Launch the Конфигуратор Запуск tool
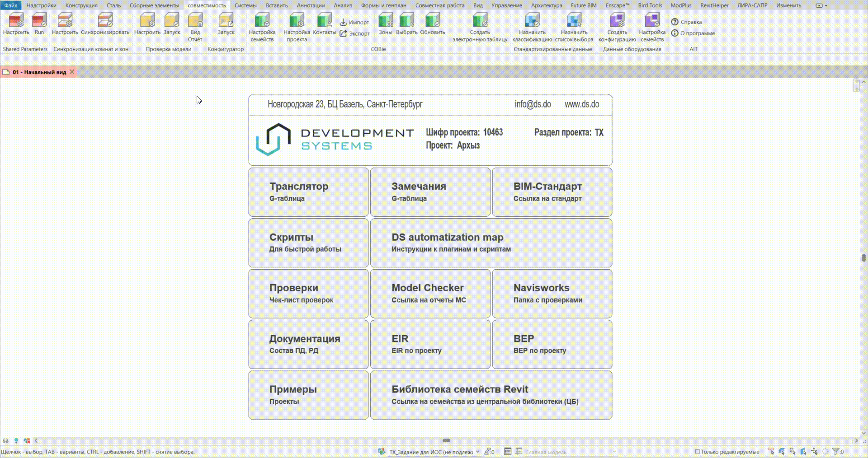The height and width of the screenshot is (458, 868). [226, 24]
